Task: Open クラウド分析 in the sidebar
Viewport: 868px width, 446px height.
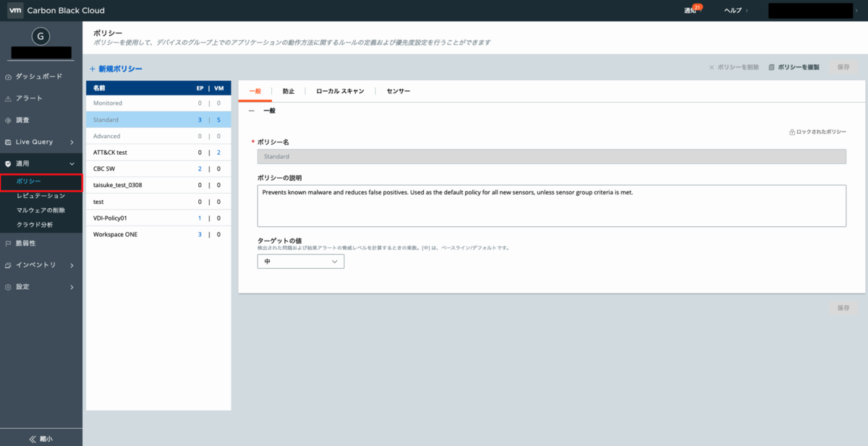Action: tap(35, 225)
